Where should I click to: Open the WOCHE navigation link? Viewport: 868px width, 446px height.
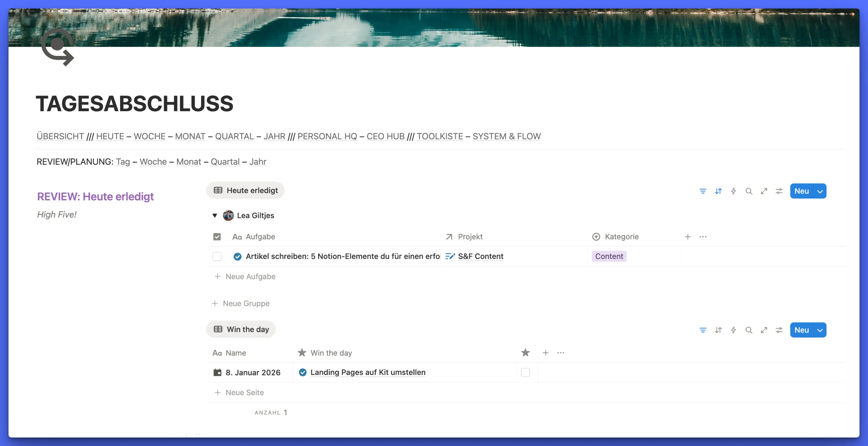[149, 136]
